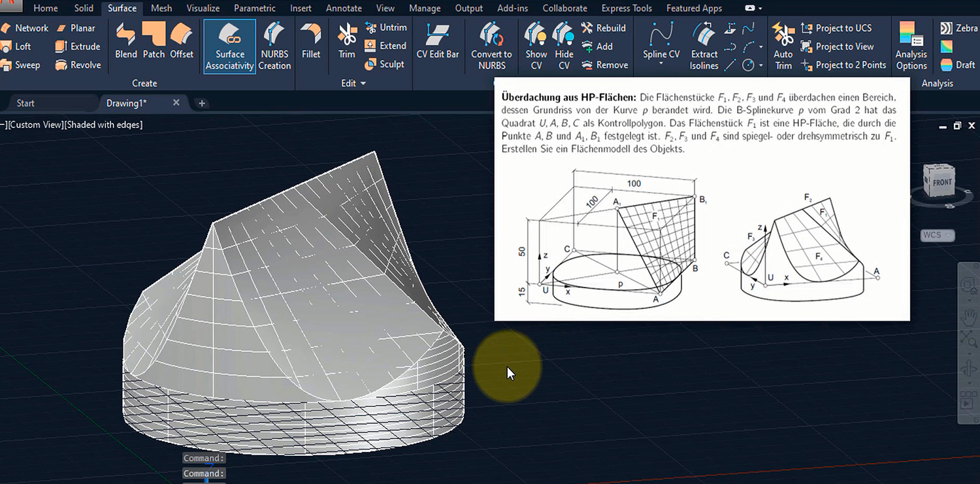Start the Spline CV curve tool
The width and height of the screenshot is (980, 484).
661,40
